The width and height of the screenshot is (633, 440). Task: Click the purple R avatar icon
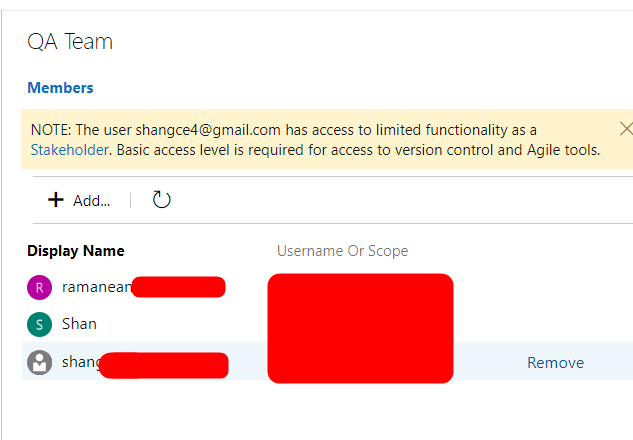point(40,287)
